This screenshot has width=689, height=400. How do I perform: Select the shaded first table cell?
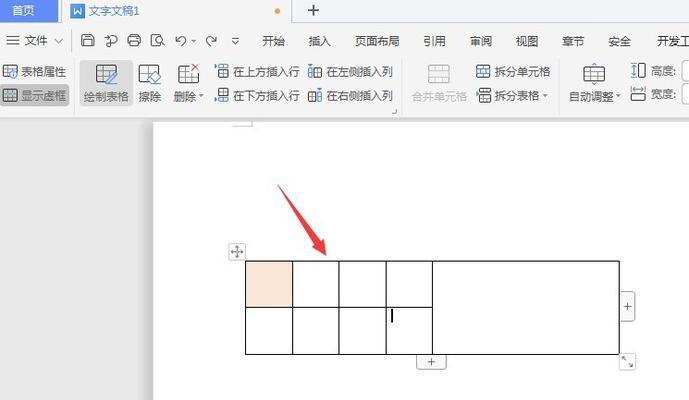(269, 284)
